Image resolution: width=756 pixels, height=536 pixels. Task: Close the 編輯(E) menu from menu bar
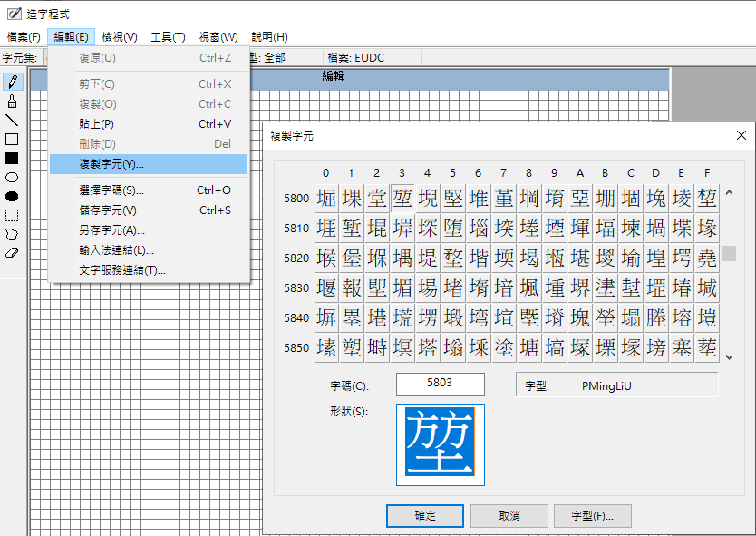point(71,36)
